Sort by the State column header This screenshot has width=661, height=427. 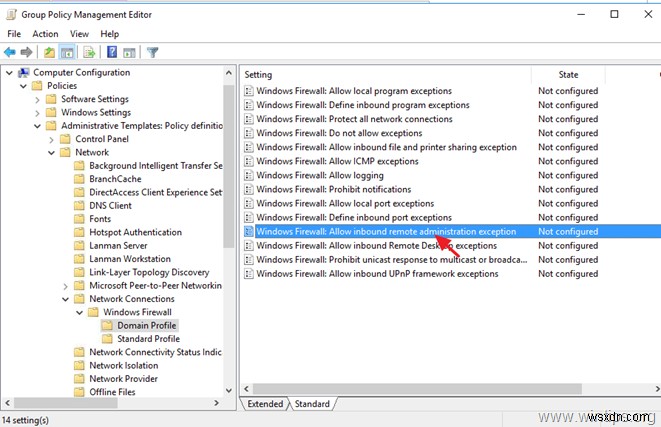tap(568, 75)
